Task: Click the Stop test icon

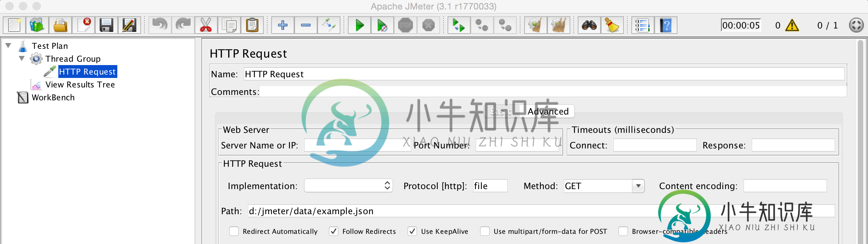Action: (x=406, y=25)
